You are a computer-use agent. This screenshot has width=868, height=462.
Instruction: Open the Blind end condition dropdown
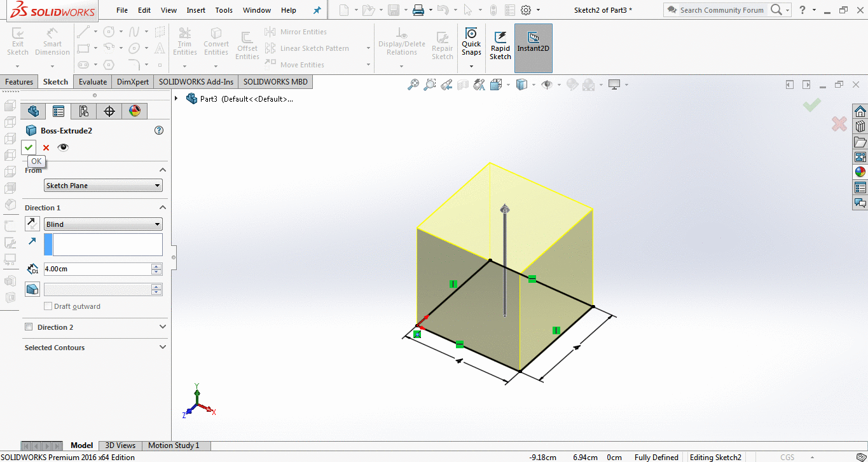pyautogui.click(x=103, y=224)
